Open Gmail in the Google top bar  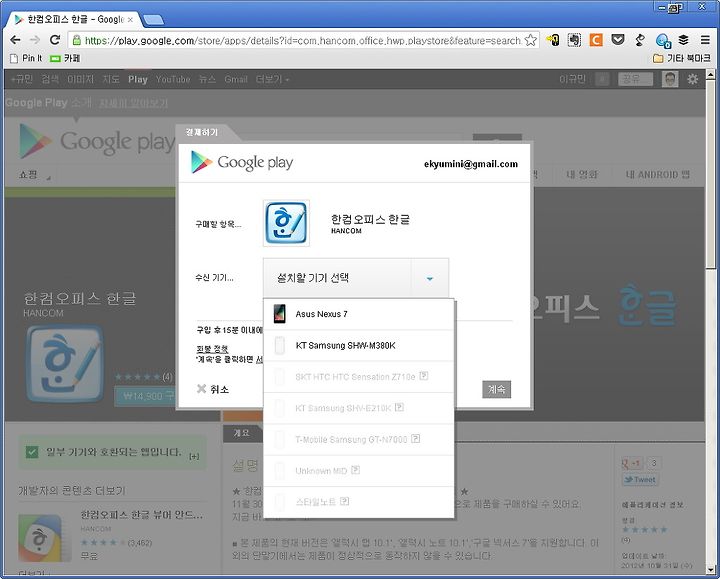pos(236,79)
